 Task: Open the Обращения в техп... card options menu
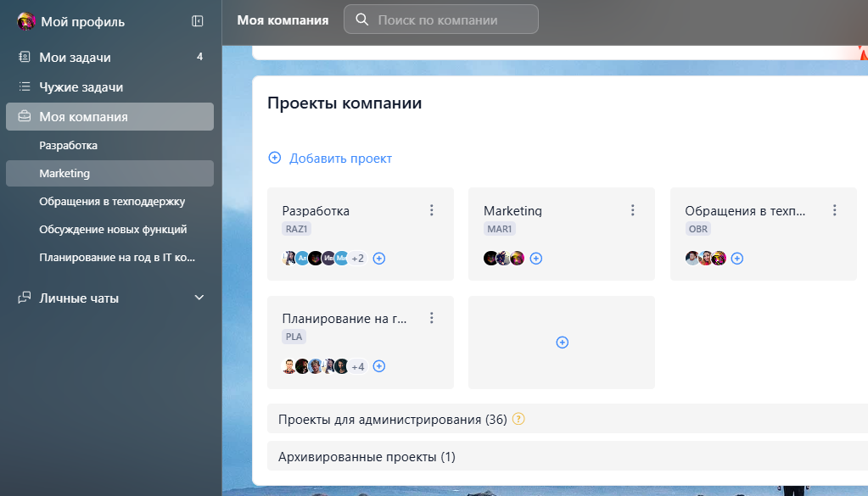coord(834,209)
